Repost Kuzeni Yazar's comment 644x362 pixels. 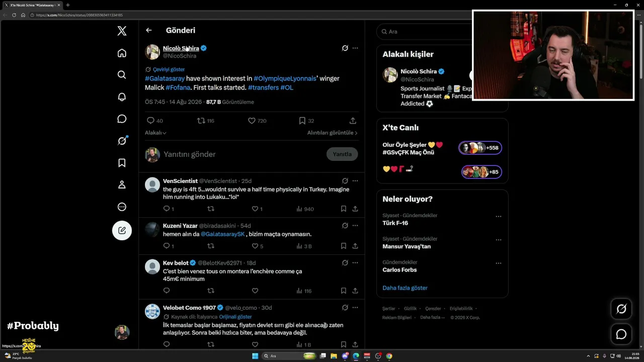(x=211, y=246)
